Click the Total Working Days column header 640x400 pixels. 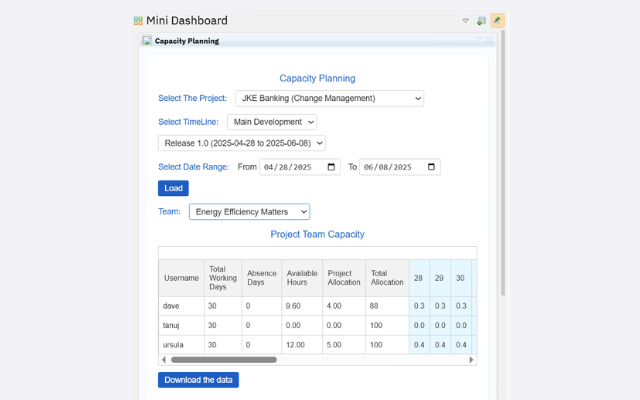point(223,278)
